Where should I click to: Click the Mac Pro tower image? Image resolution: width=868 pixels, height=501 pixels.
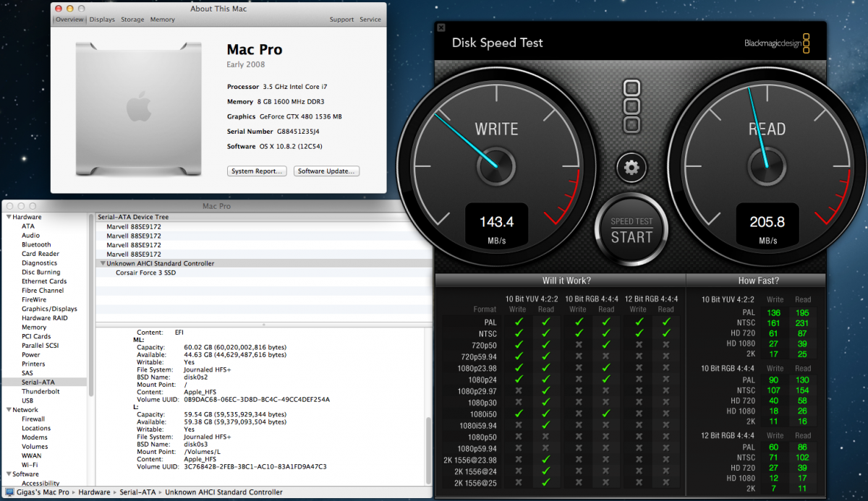click(x=138, y=108)
